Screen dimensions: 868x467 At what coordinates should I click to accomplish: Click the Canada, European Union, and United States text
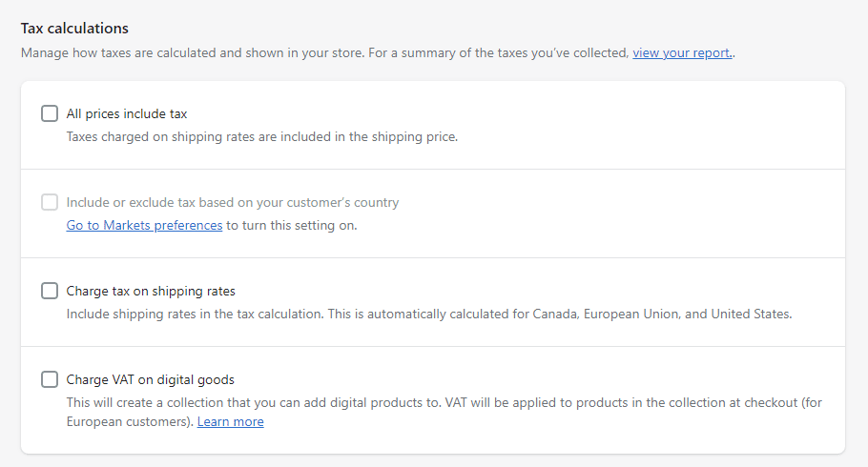tap(662, 314)
